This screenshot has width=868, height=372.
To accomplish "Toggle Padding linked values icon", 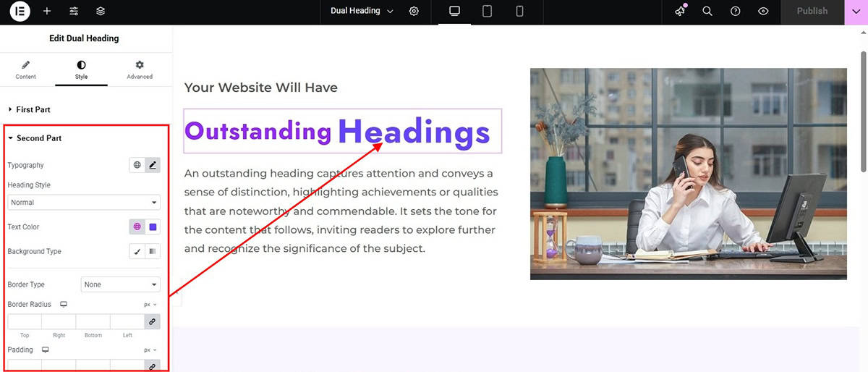I will click(152, 365).
